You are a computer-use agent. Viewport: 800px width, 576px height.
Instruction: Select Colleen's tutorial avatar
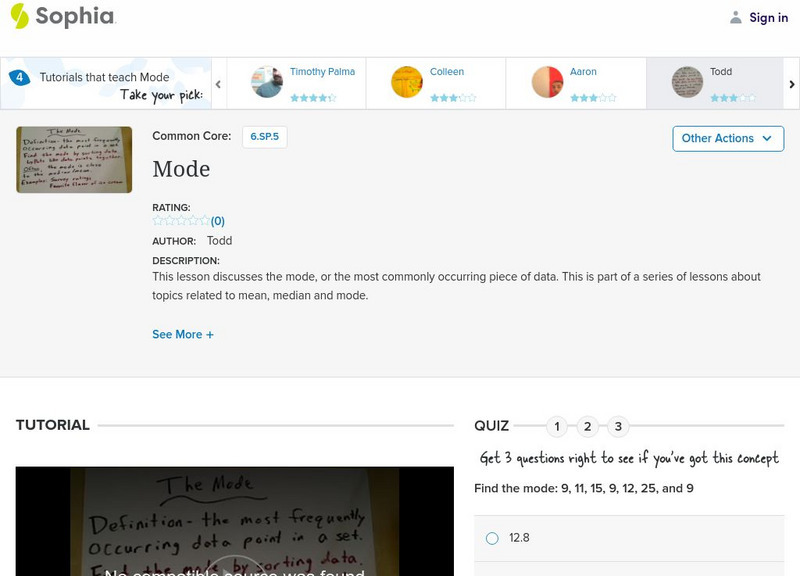pos(407,82)
